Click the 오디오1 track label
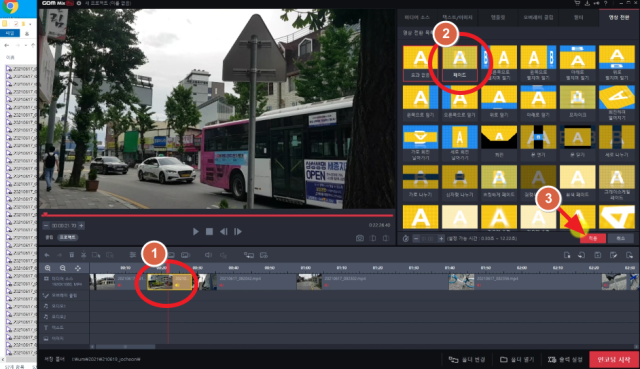Viewport: 640px width, 369px height. (x=59, y=306)
